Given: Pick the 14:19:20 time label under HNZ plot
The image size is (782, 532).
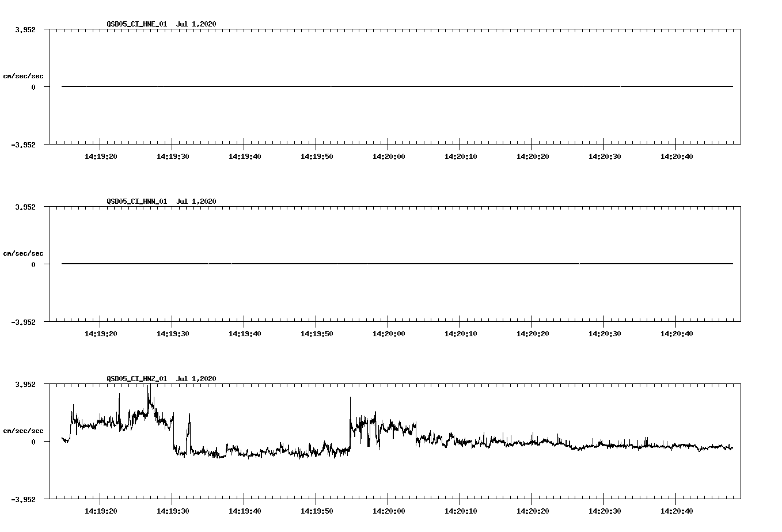Looking at the screenshot, I should coord(101,511).
